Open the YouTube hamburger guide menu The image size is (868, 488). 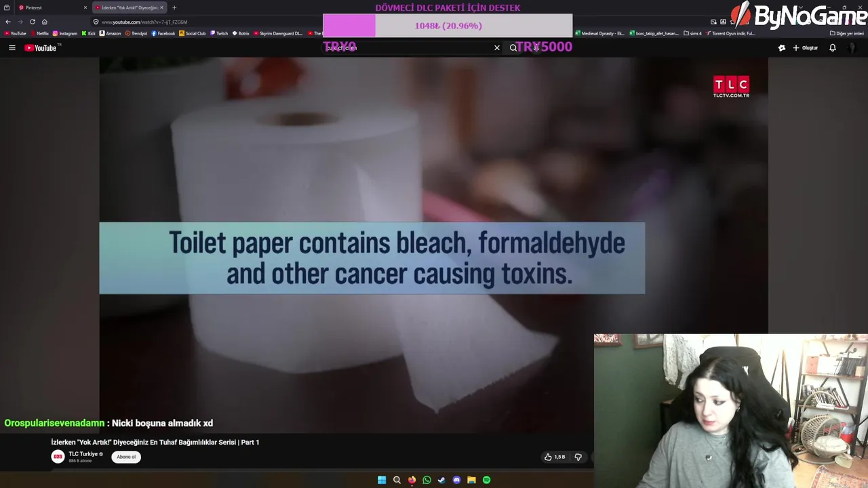point(12,47)
